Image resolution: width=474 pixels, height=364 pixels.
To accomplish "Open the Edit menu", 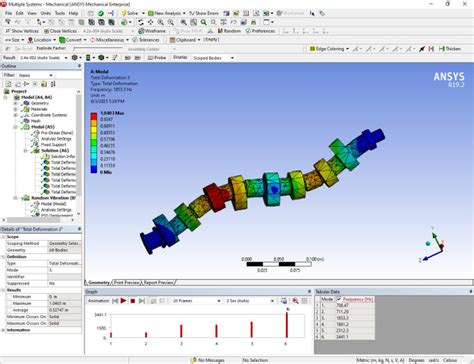I will tap(20, 13).
